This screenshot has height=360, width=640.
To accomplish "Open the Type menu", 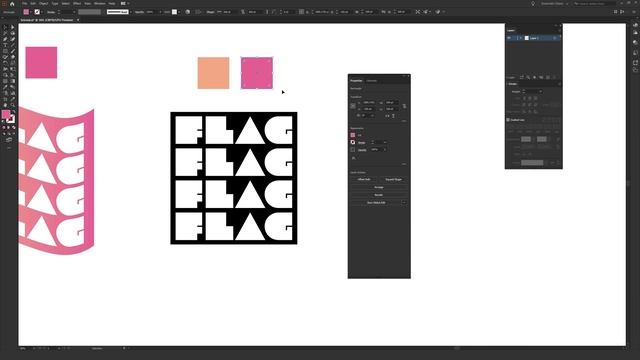I will [x=55, y=3].
